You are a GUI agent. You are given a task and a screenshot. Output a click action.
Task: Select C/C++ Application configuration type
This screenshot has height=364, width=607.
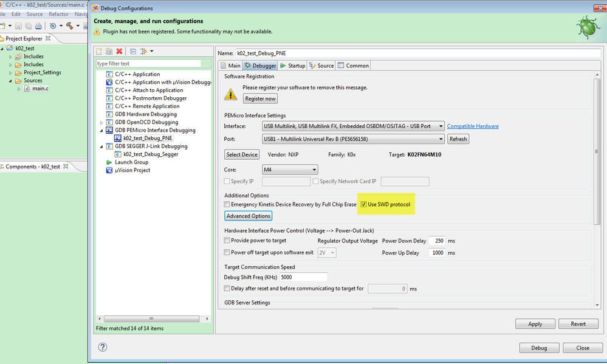point(137,74)
